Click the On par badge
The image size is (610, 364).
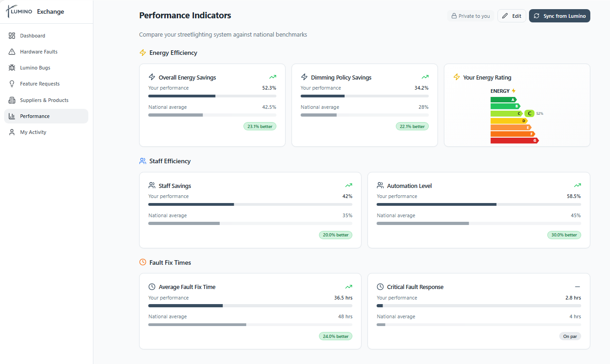[x=570, y=336]
